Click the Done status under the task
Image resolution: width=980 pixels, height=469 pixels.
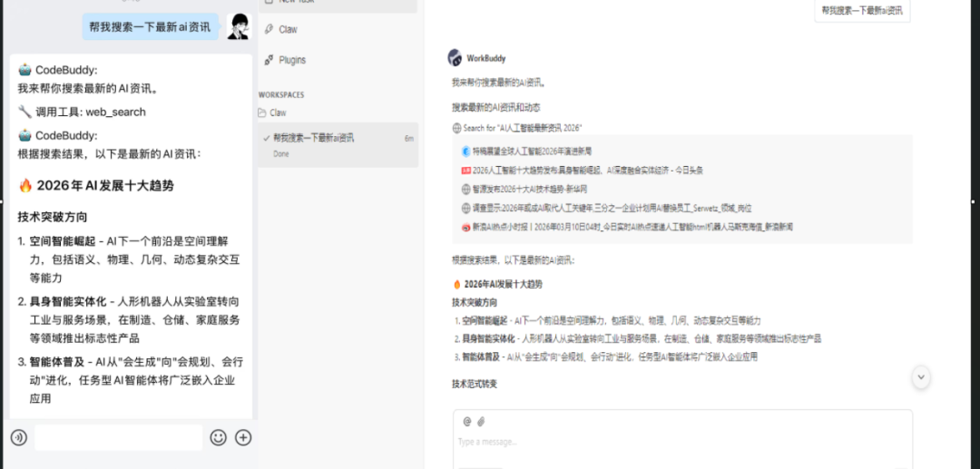pyautogui.click(x=281, y=154)
